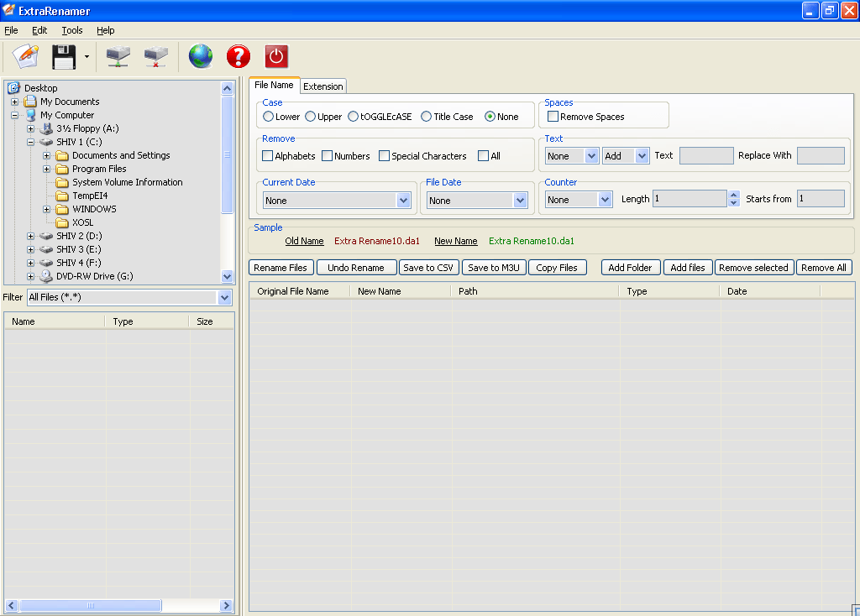Click the red question mark help icon

(x=239, y=56)
